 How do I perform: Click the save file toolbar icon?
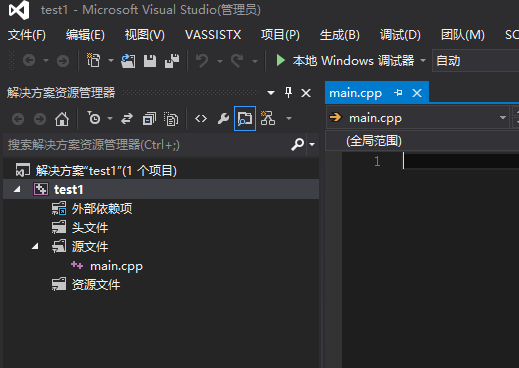tap(150, 61)
